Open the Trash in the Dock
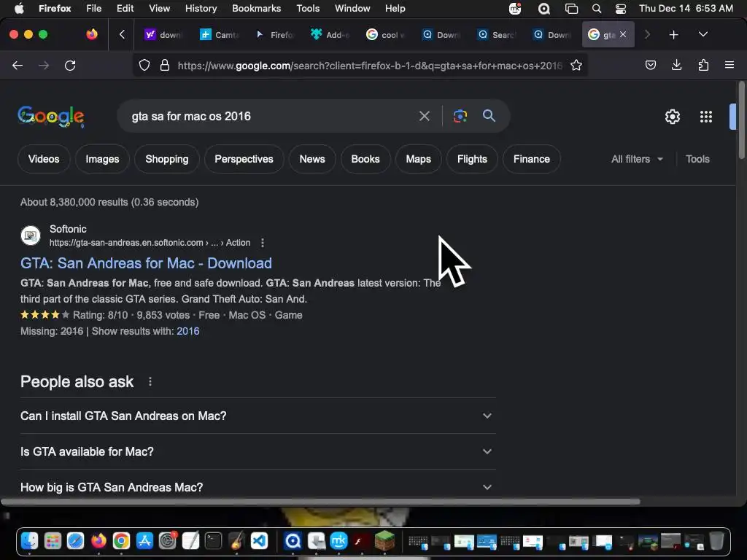Image resolution: width=747 pixels, height=560 pixels. [x=716, y=541]
